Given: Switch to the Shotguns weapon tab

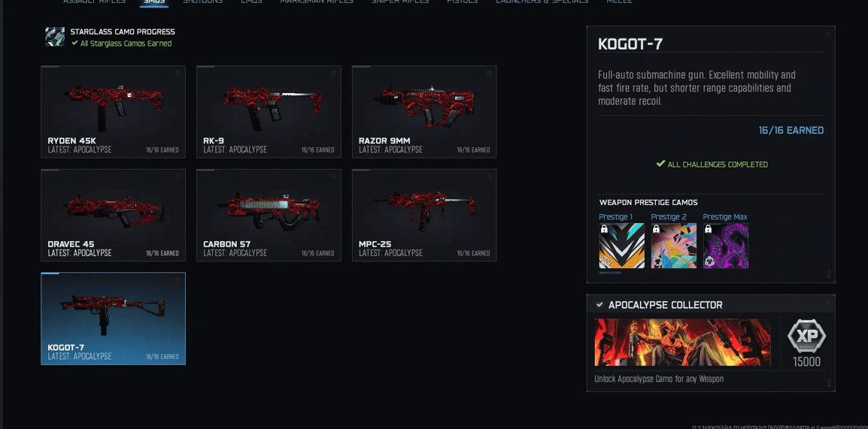Looking at the screenshot, I should coord(202,2).
